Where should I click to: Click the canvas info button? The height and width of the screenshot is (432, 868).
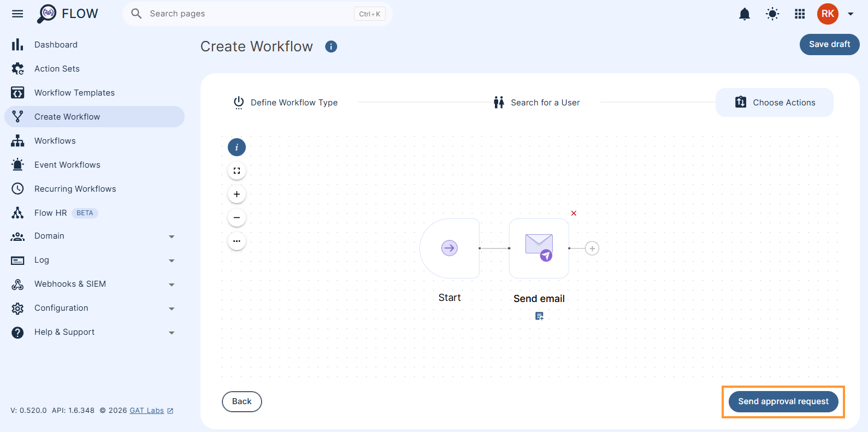point(237,147)
